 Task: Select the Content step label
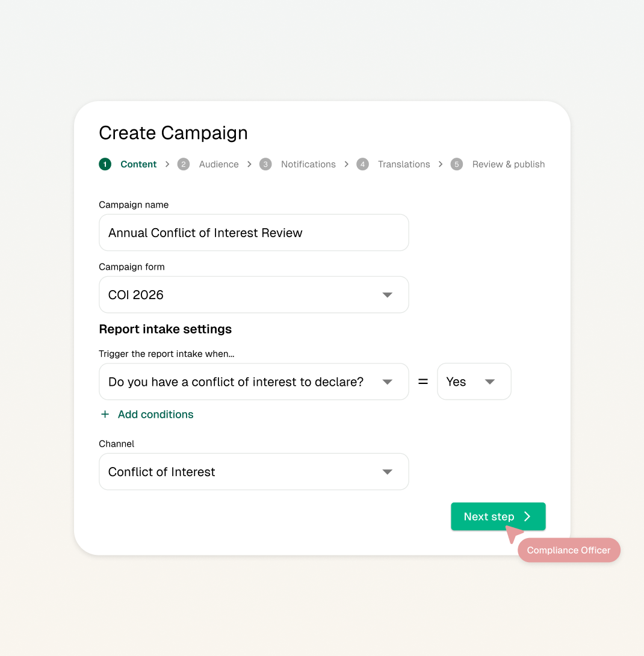[x=138, y=164]
